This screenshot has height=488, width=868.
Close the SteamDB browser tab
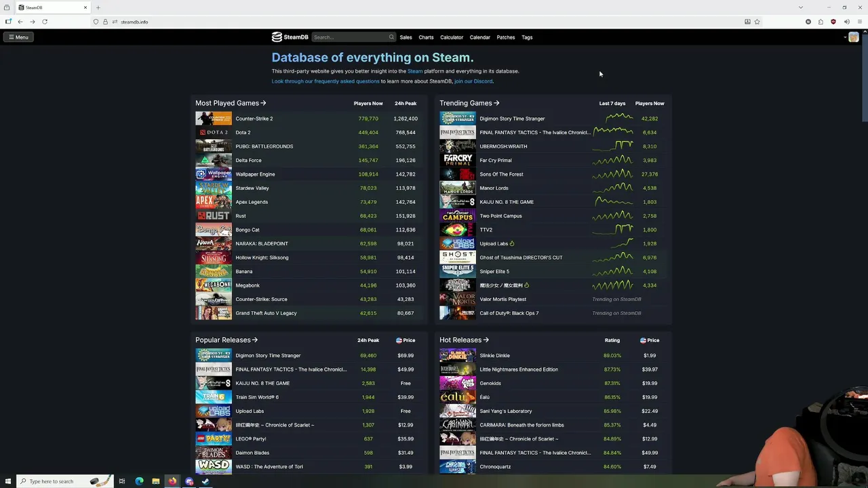(85, 7)
